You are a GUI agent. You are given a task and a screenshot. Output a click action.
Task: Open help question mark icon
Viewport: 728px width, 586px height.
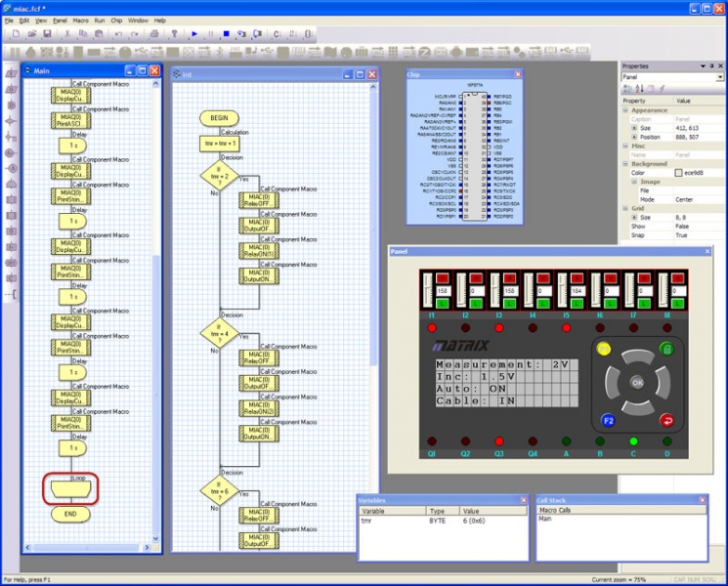[175, 34]
